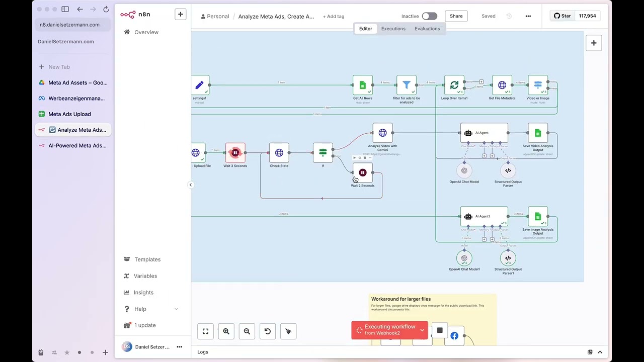Stop the executing workflow
Image resolution: width=644 pixels, height=362 pixels.
[440, 330]
